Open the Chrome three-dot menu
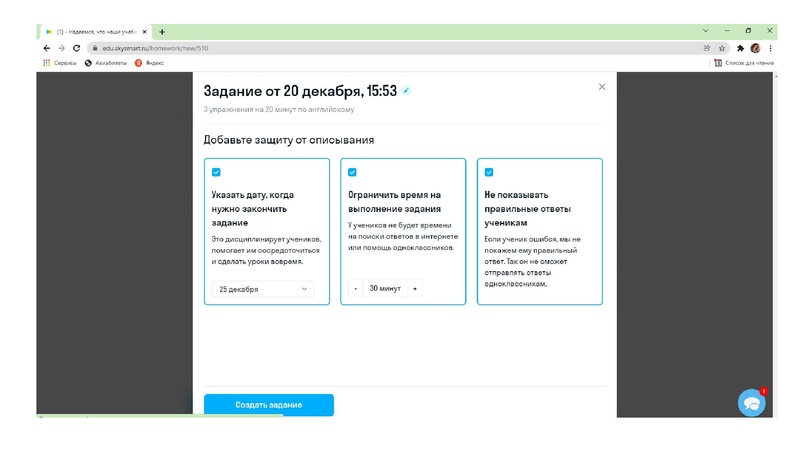800x450 pixels. pos(770,48)
